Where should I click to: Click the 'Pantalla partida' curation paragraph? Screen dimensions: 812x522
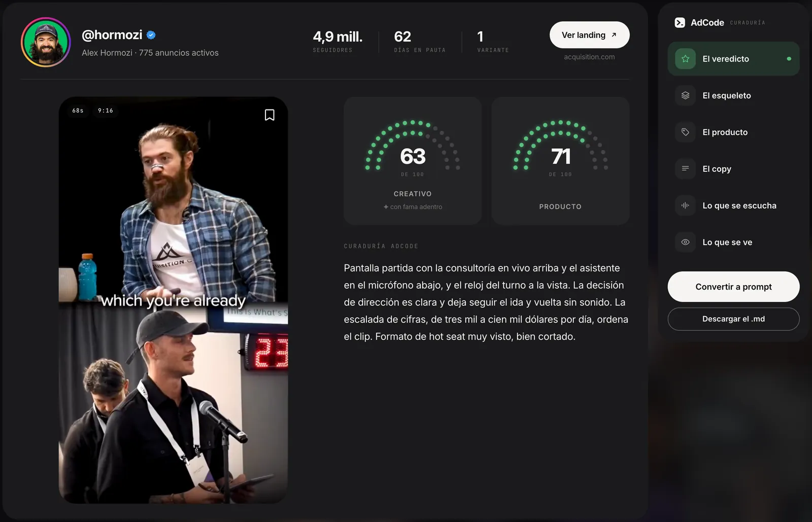coord(486,302)
